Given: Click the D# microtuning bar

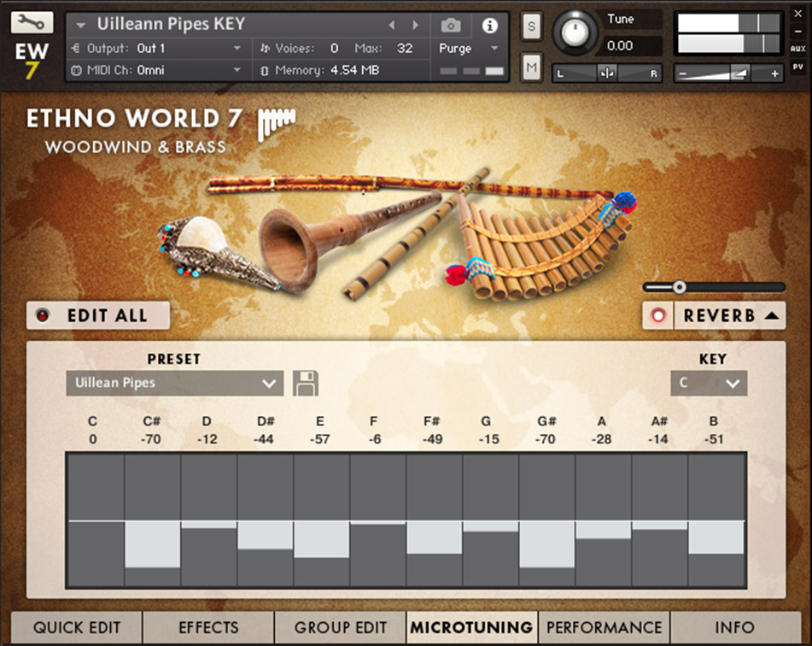Looking at the screenshot, I should point(266,535).
